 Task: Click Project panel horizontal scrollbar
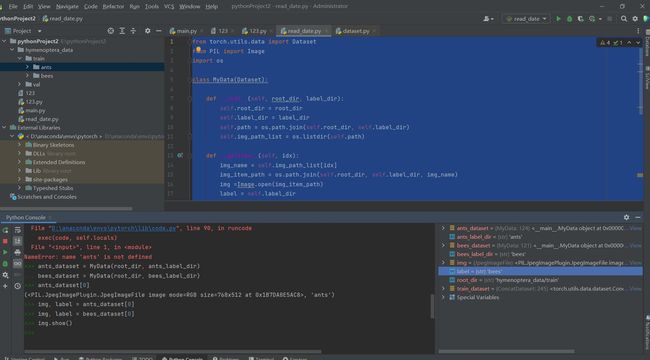click(x=66, y=208)
